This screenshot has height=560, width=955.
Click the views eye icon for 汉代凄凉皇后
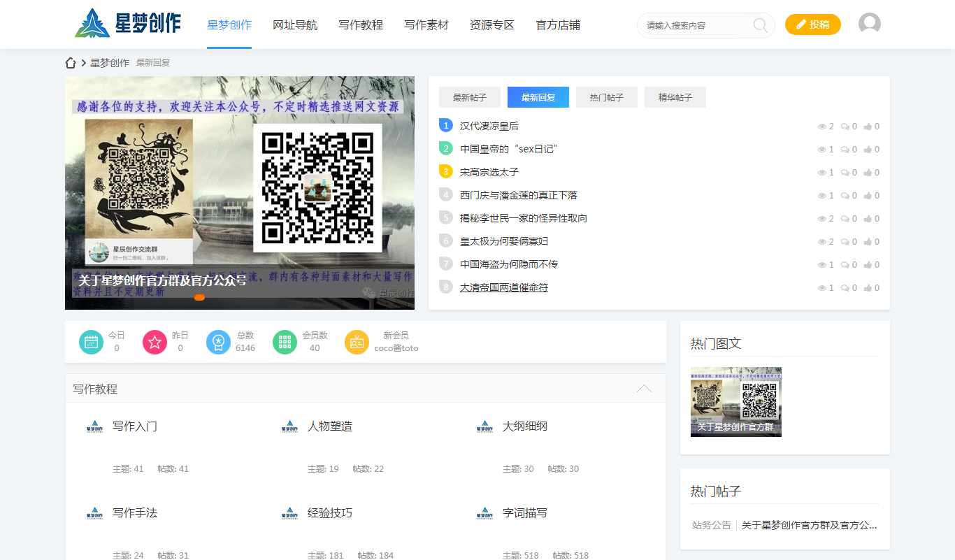(822, 127)
